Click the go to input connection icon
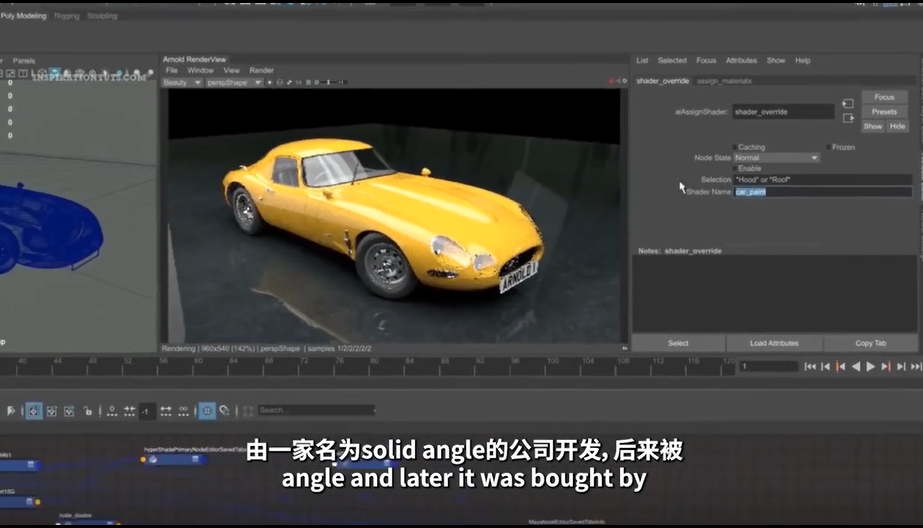Screen dimensions: 923x528 tap(848, 104)
